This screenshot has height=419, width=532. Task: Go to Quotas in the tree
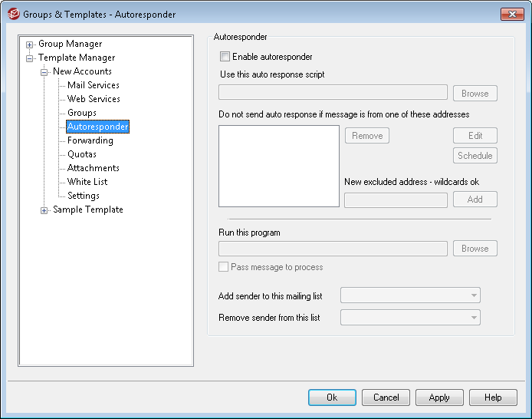tap(83, 154)
